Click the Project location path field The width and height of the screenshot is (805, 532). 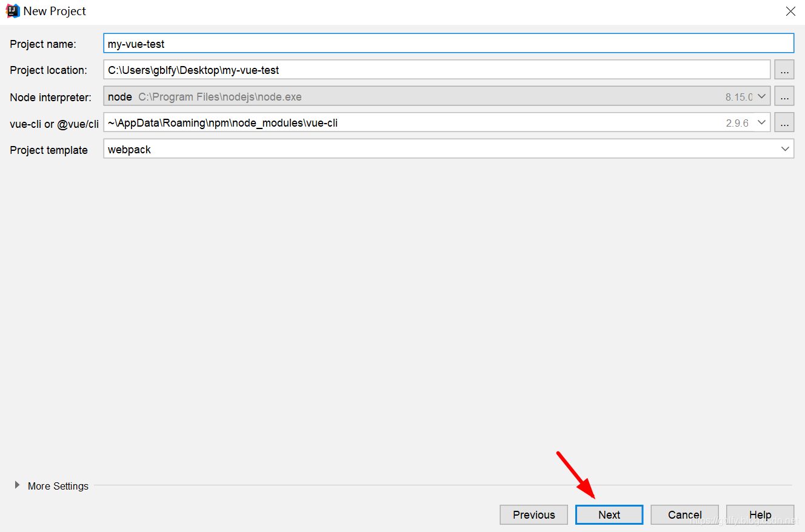tap(437, 70)
